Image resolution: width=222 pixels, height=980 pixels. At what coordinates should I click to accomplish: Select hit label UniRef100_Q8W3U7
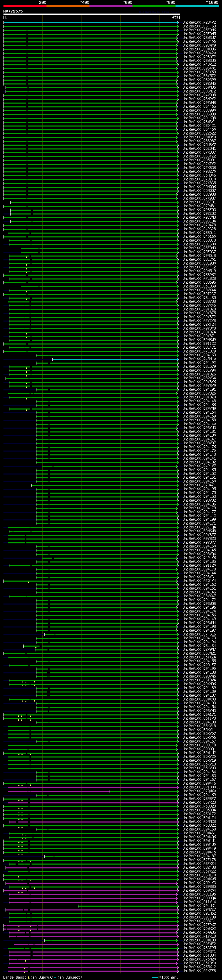click(199, 38)
